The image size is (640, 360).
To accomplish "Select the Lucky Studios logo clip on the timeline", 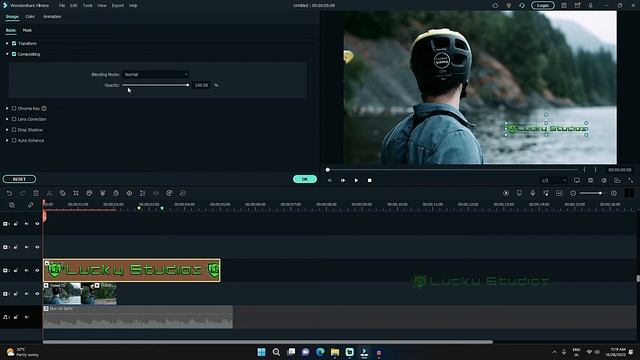I will click(132, 270).
